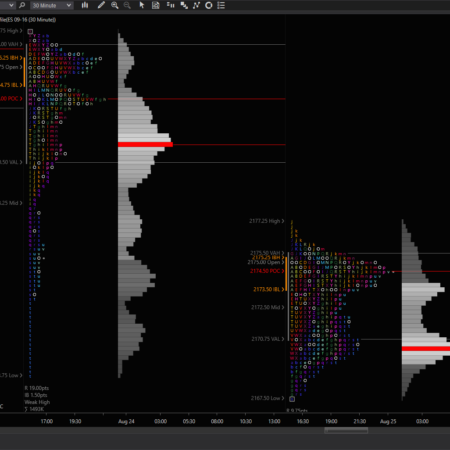Open the strategies circle icon

[x=209, y=5]
